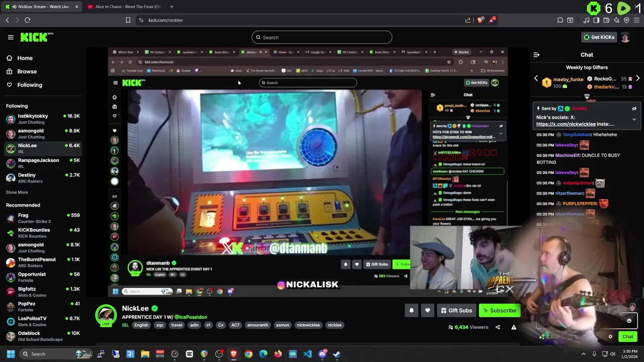Select the amouranth stream tag
The height and width of the screenshot is (362, 644).
click(x=258, y=325)
